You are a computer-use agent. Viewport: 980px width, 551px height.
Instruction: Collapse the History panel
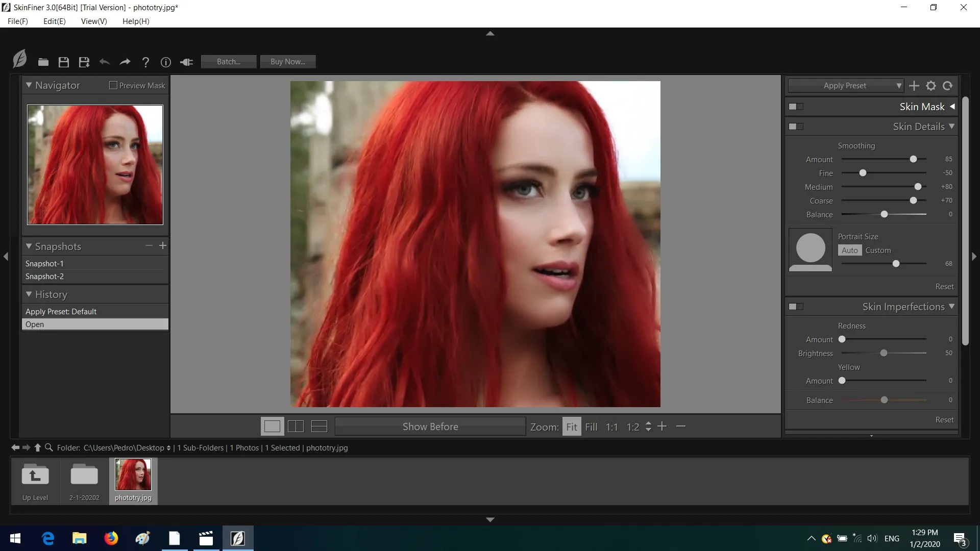tap(29, 294)
